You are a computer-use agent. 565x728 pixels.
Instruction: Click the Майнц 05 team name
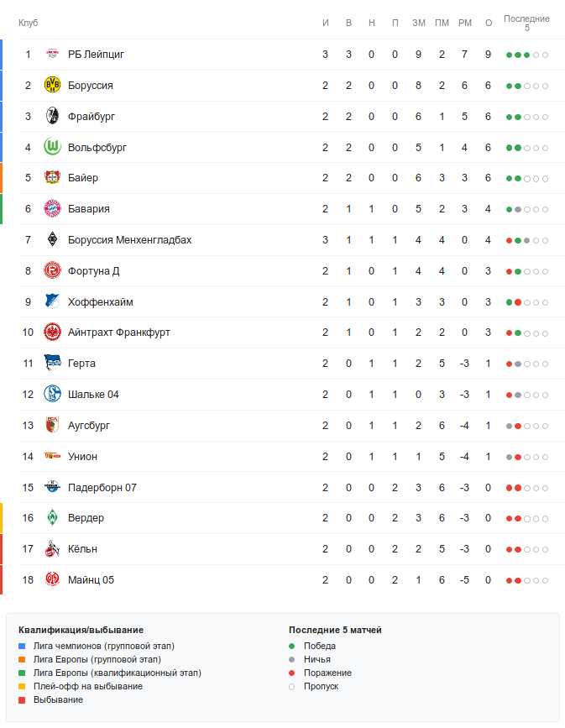91,580
